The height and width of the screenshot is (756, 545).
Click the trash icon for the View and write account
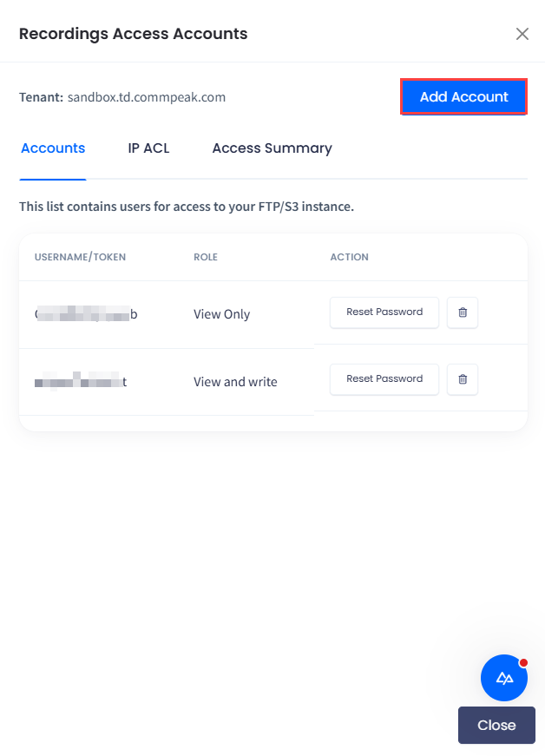pyautogui.click(x=462, y=379)
